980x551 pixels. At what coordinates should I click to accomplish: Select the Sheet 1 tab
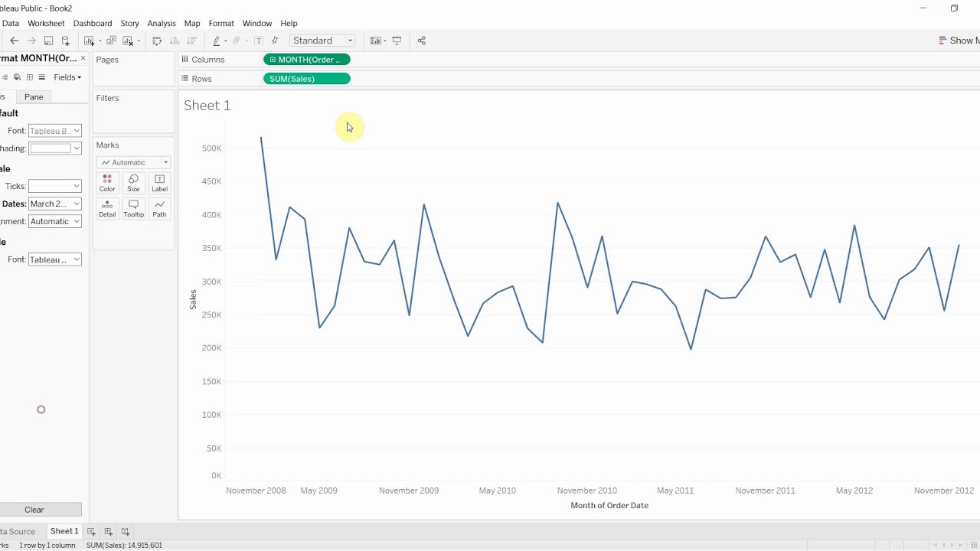coord(64,531)
